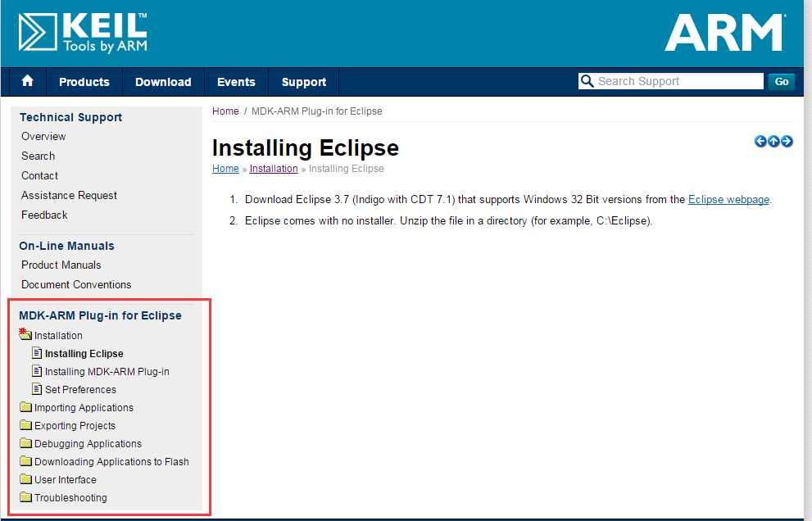Click document icon beside Installing MDK-ARM Plug-in
The width and height of the screenshot is (812, 521).
click(x=37, y=371)
